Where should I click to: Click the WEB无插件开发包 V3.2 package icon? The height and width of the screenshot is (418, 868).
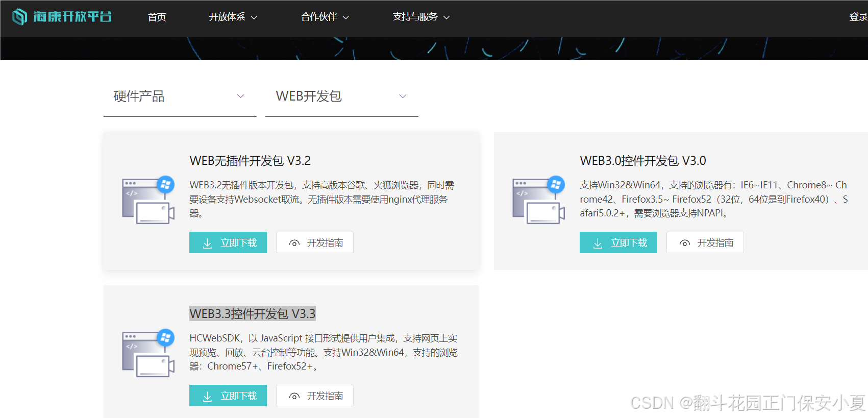click(x=148, y=200)
